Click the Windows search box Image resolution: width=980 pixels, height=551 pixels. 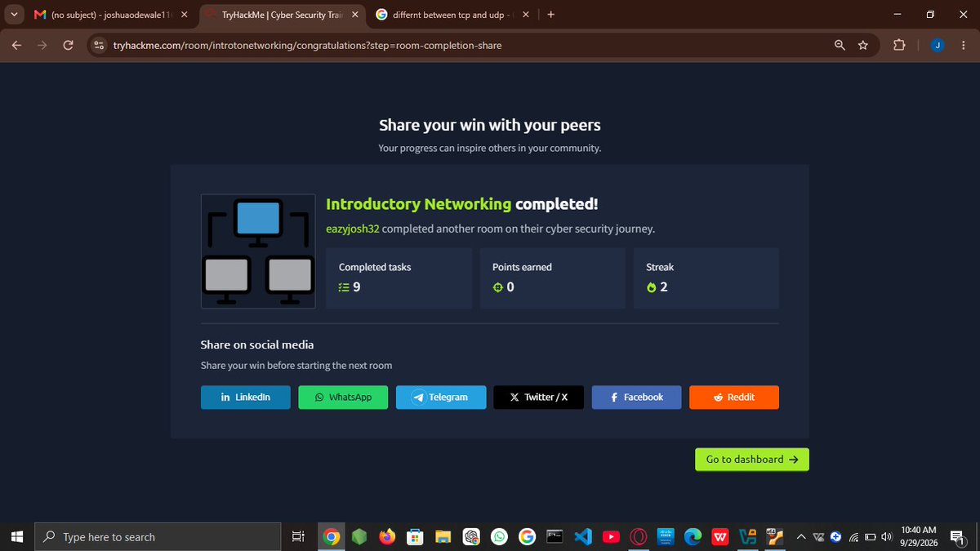click(157, 536)
